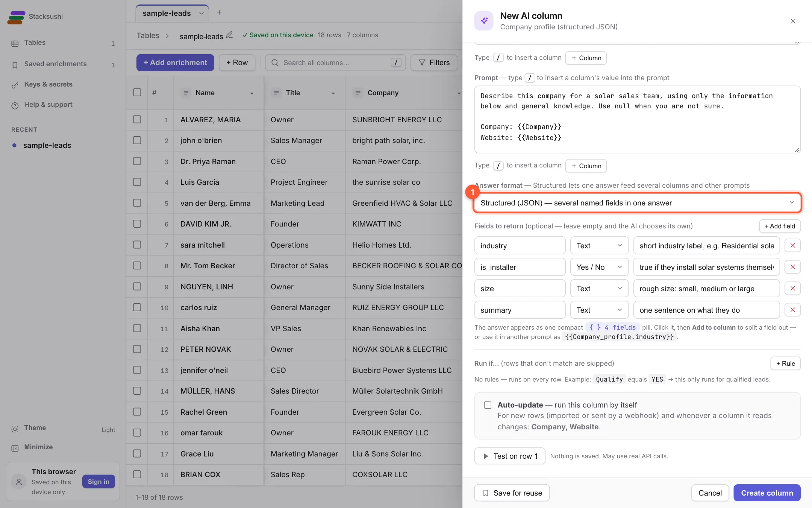Go to Tables breadcrumb

[x=148, y=35]
